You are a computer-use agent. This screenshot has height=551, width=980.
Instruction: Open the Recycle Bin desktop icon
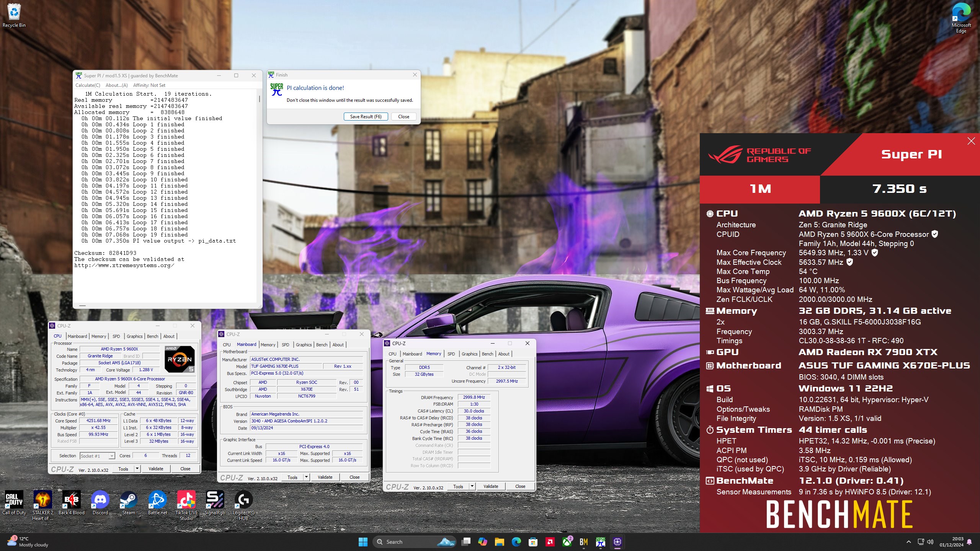click(x=14, y=15)
